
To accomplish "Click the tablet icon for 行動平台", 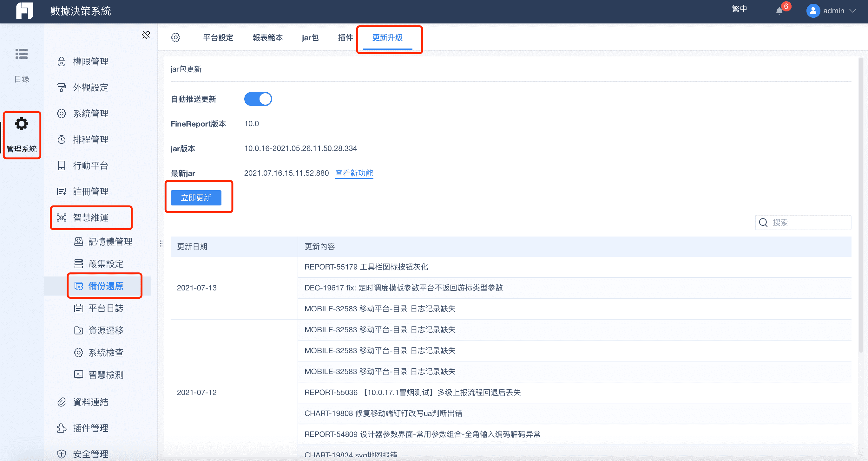I will tap(61, 165).
